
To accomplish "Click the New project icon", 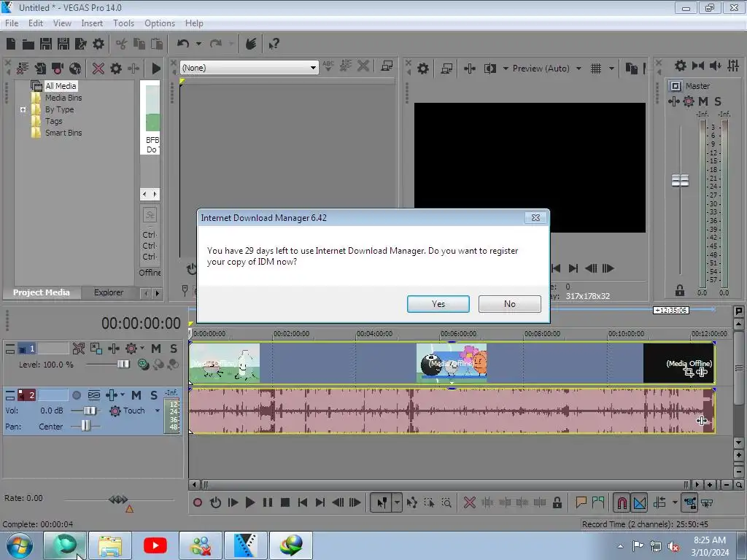I will [x=11, y=44].
